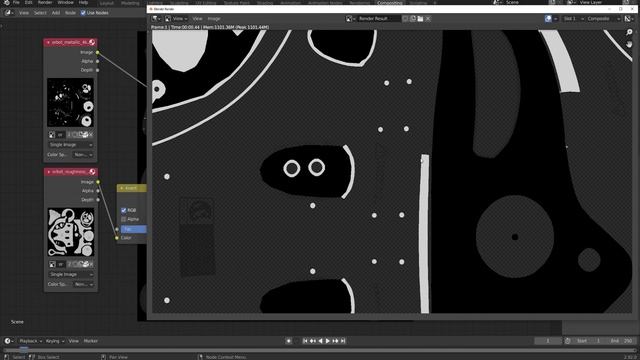640x360 pixels.
Task: Click the End frame value field
Action: (622, 341)
